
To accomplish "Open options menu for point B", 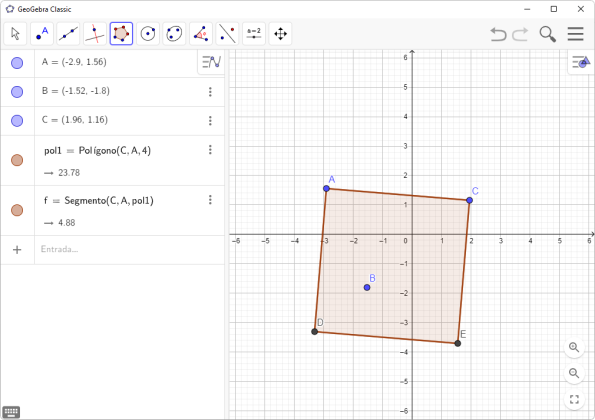I will [210, 92].
